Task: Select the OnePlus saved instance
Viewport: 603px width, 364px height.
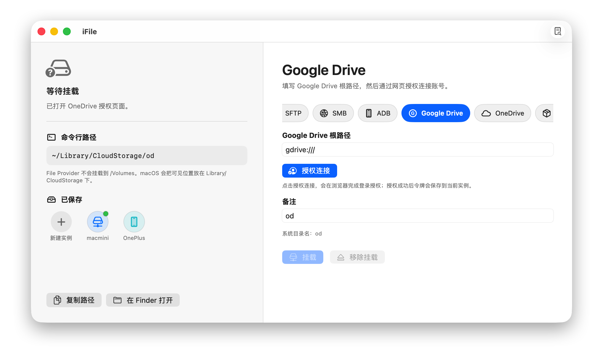Action: coord(134,222)
